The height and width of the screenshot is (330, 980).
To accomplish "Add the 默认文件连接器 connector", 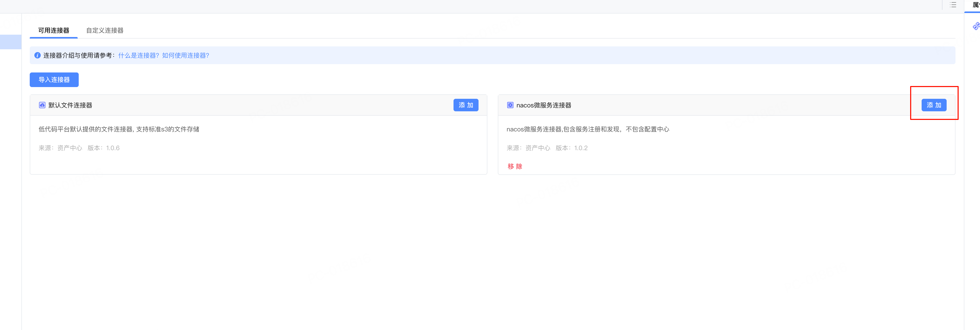I will [466, 105].
